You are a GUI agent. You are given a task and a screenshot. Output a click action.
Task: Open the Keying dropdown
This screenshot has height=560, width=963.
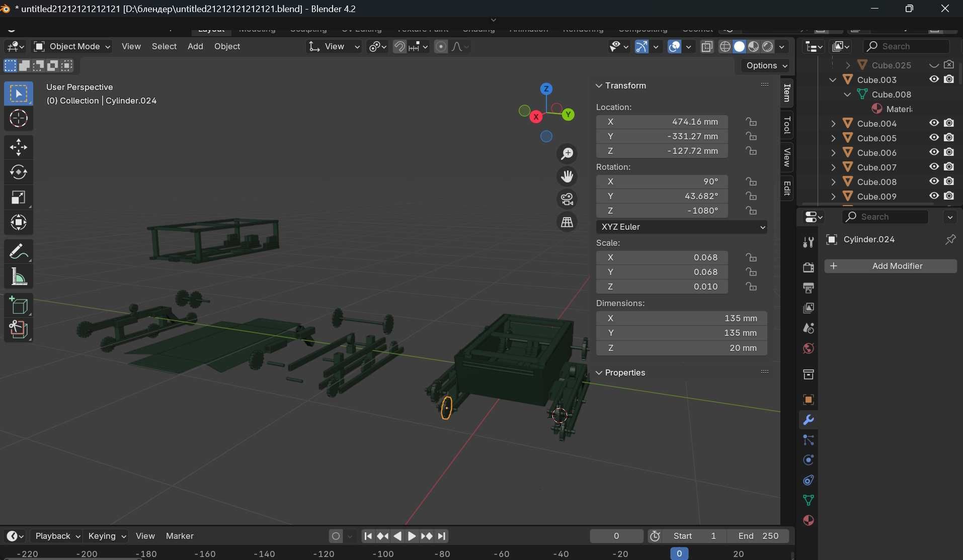pyautogui.click(x=107, y=536)
